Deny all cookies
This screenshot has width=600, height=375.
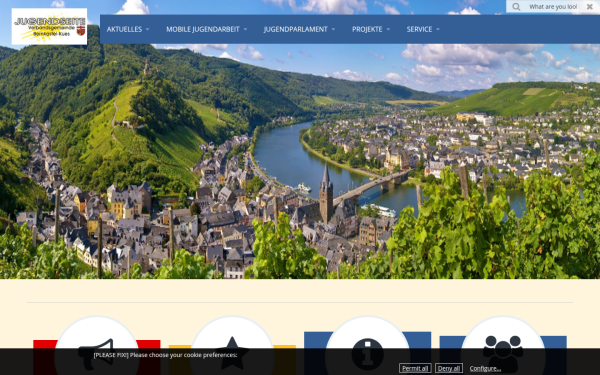tap(449, 368)
